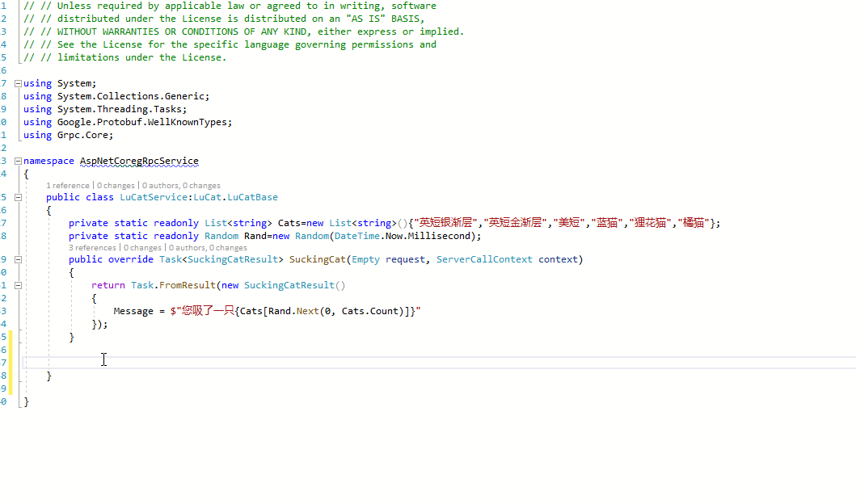Click 'using Google.Protobuf.WellKnownTypes;' line
This screenshot has height=504, width=856.
pos(128,122)
